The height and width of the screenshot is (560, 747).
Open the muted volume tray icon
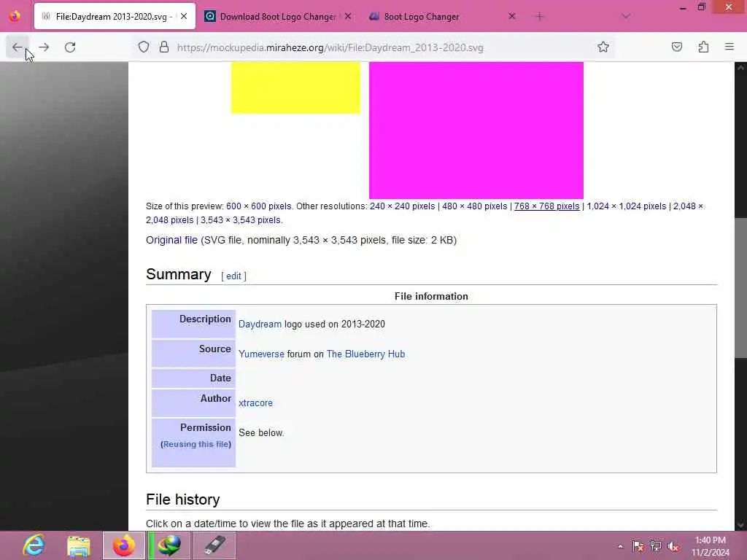coord(673,546)
